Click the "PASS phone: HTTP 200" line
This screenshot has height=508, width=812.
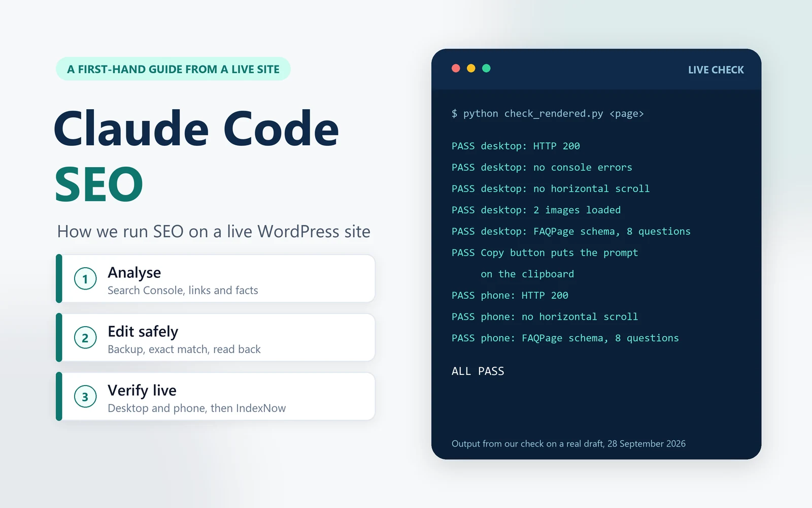(510, 296)
